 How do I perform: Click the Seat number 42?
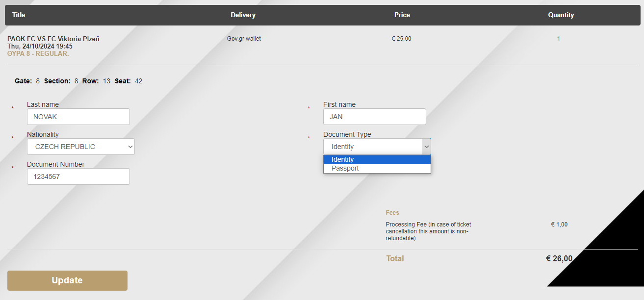[138, 81]
